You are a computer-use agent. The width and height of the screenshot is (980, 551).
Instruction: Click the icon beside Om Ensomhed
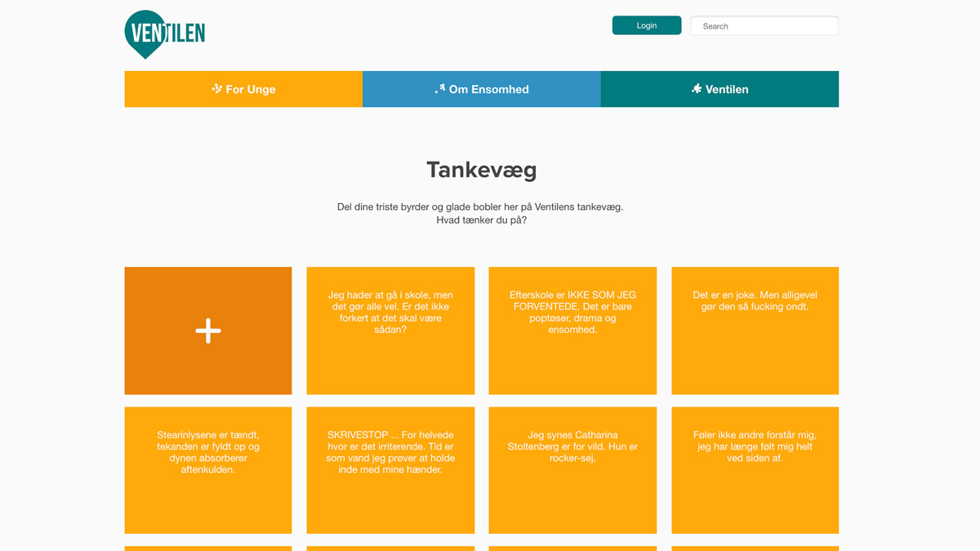[x=440, y=88]
